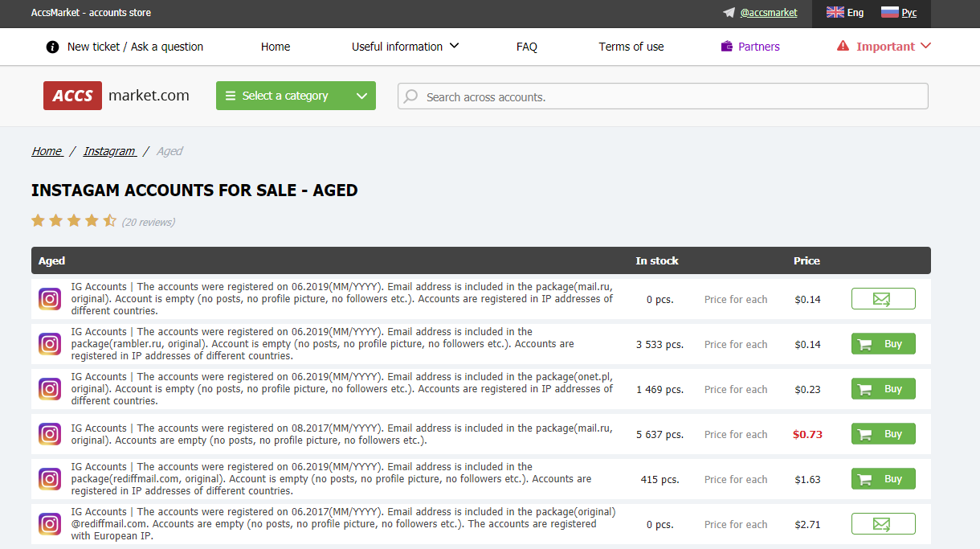Image resolution: width=980 pixels, height=549 pixels.
Task: Open the @accsmarket Telegram link
Action: click(x=769, y=13)
